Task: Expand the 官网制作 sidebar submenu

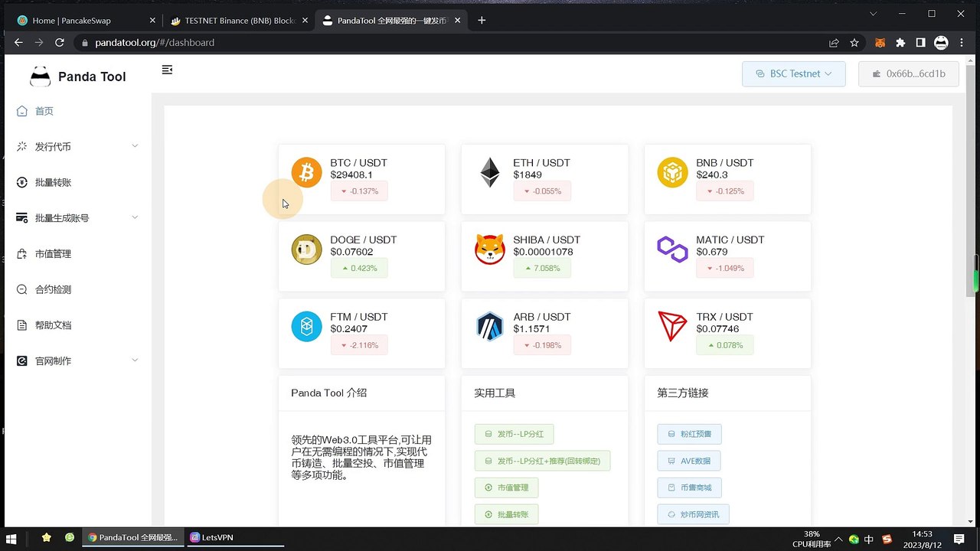Action: [x=77, y=360]
